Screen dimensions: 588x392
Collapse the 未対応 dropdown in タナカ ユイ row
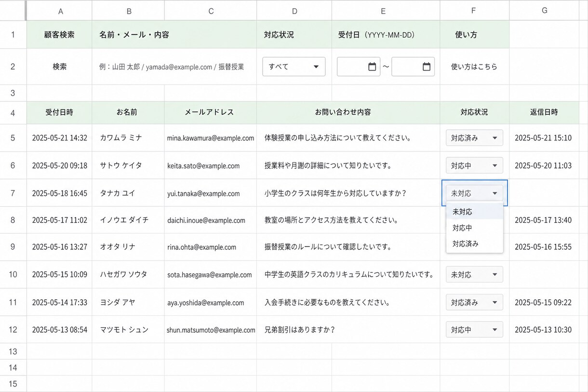(x=474, y=193)
